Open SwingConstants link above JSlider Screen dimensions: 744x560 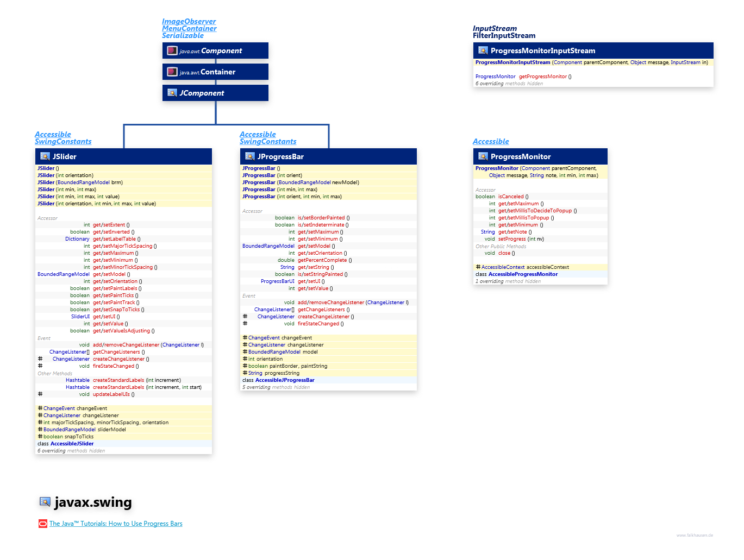[63, 142]
